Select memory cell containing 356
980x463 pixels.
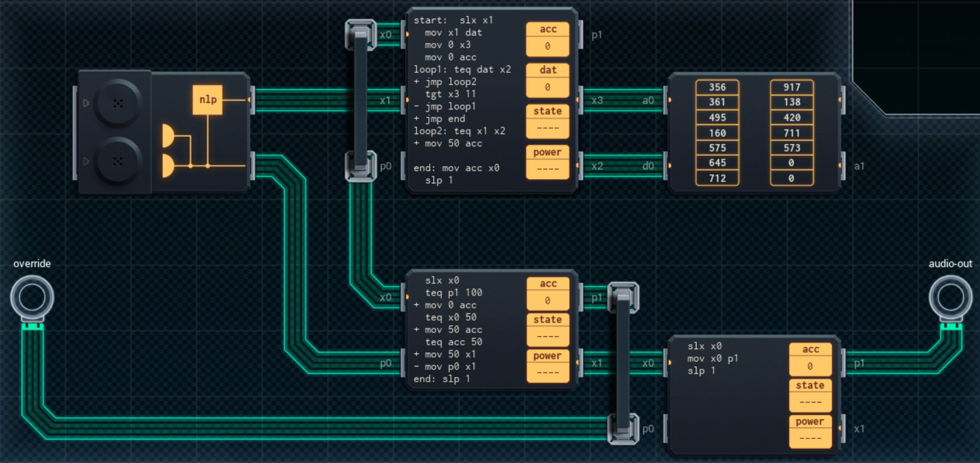(x=717, y=87)
